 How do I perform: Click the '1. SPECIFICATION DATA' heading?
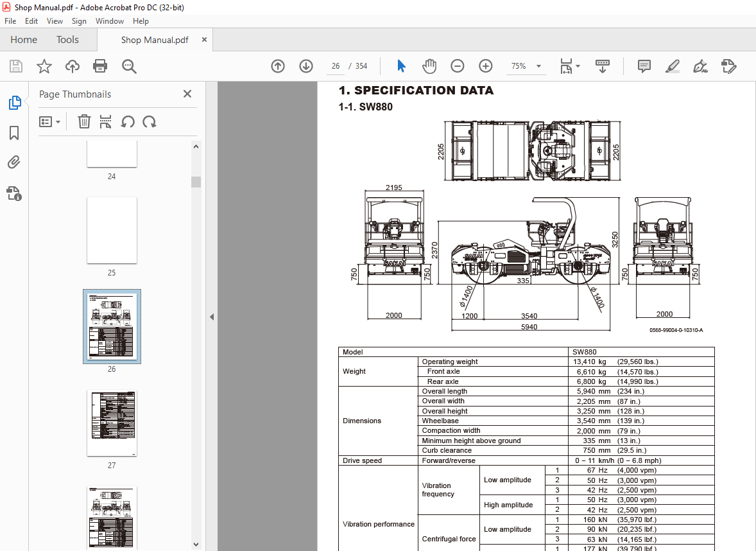pos(416,90)
